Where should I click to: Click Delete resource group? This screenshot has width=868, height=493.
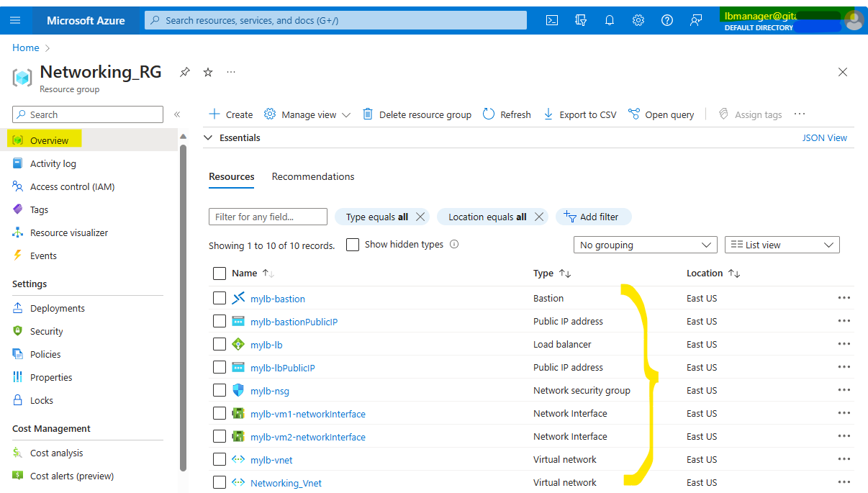tap(417, 114)
